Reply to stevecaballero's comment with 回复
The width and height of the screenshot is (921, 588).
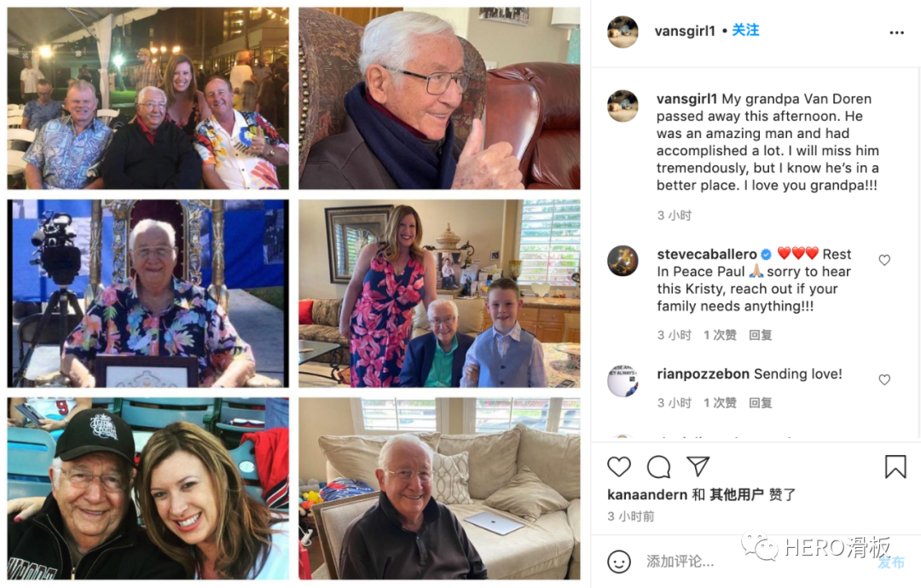click(x=760, y=335)
